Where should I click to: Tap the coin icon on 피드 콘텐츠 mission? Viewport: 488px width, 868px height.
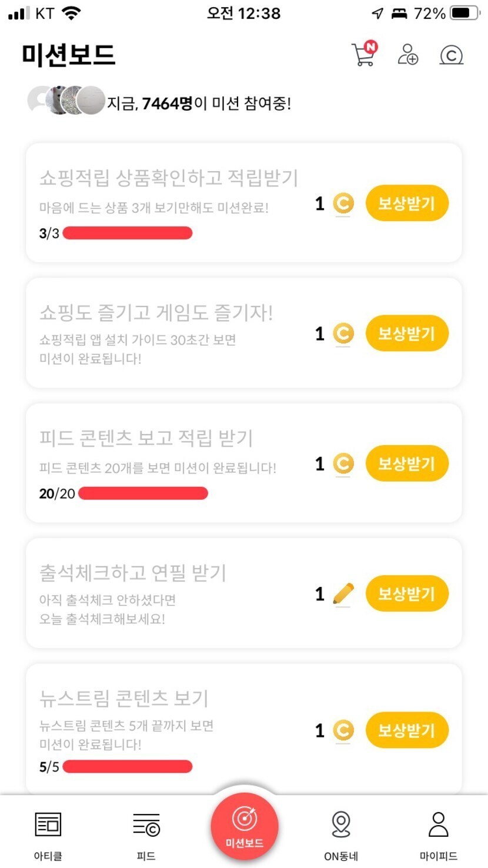pyautogui.click(x=343, y=464)
